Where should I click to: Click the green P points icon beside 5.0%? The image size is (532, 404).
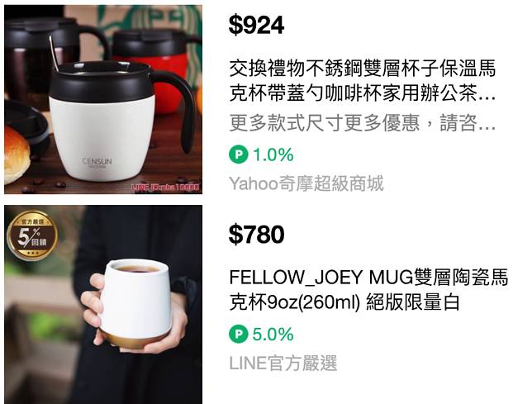(x=239, y=334)
